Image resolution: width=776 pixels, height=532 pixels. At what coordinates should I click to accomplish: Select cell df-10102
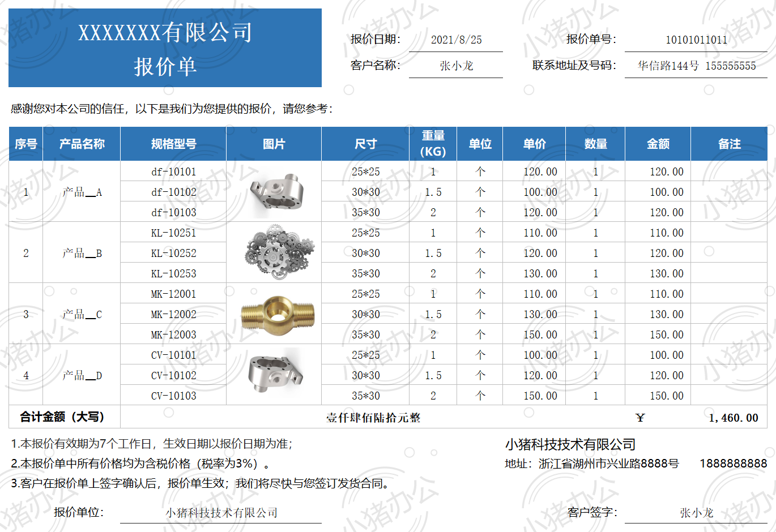pyautogui.click(x=174, y=192)
